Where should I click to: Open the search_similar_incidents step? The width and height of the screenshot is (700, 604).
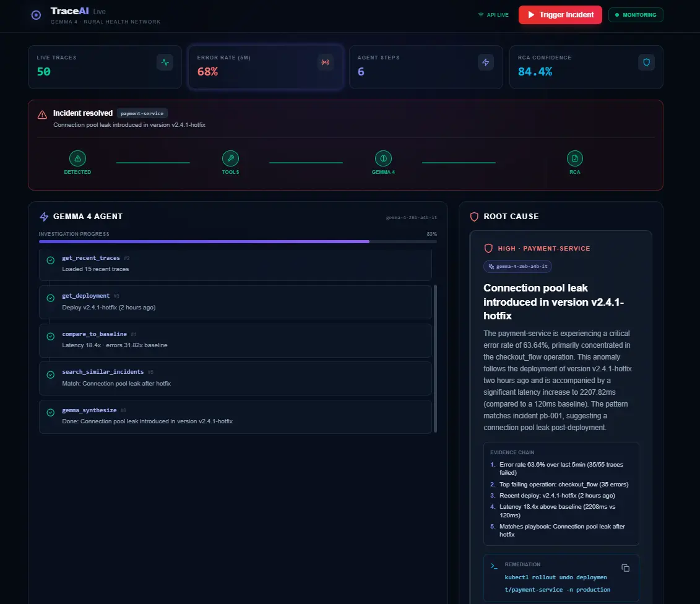click(235, 378)
